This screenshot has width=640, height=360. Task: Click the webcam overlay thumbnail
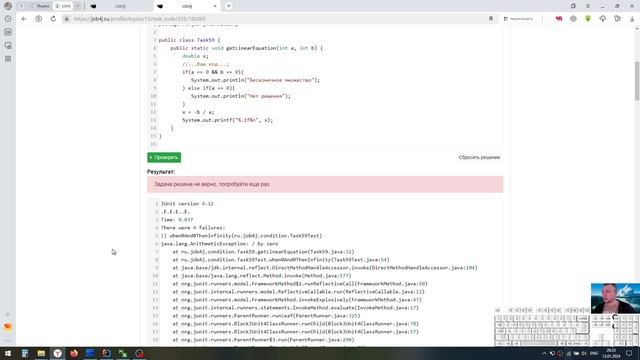tap(615, 298)
